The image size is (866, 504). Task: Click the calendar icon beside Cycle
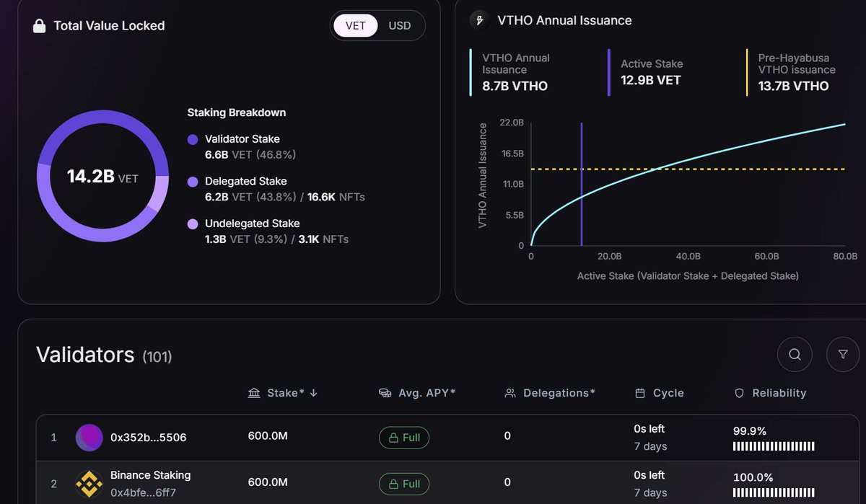pos(640,393)
